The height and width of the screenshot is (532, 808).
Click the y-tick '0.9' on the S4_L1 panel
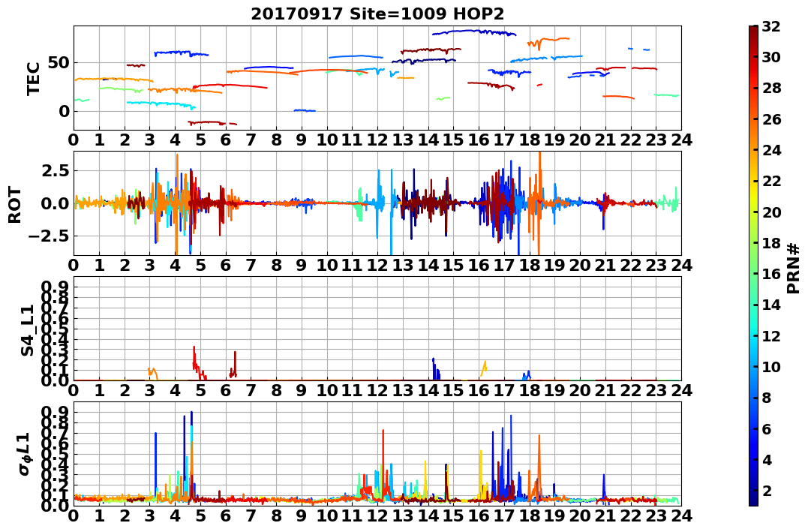[56, 287]
